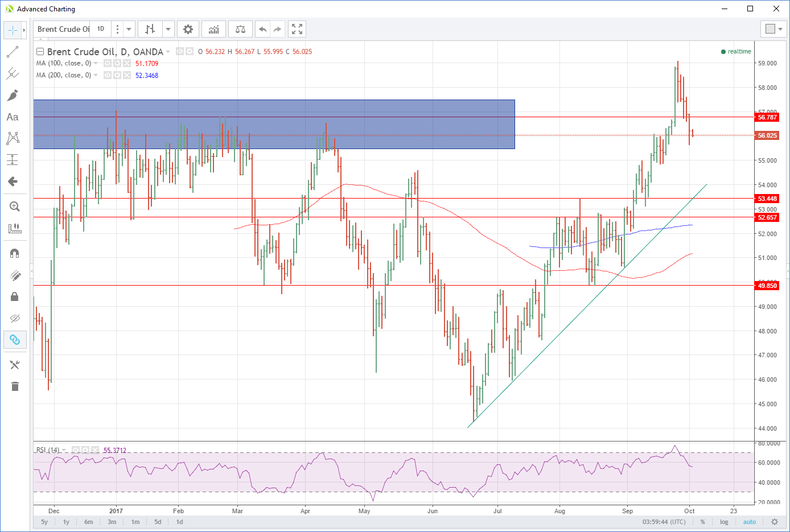Select the brush drawing tool
790x532 pixels.
pyautogui.click(x=13, y=95)
